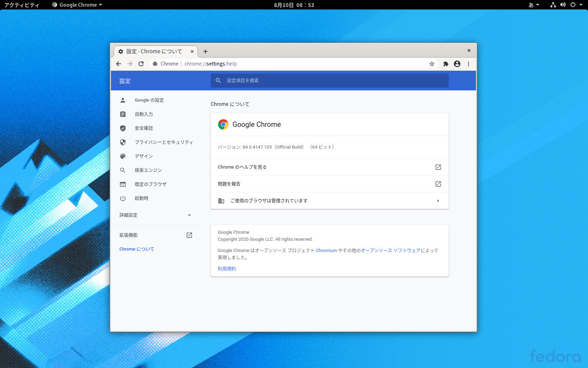
Task: Bookmark this page with the star icon
Action: pos(432,64)
